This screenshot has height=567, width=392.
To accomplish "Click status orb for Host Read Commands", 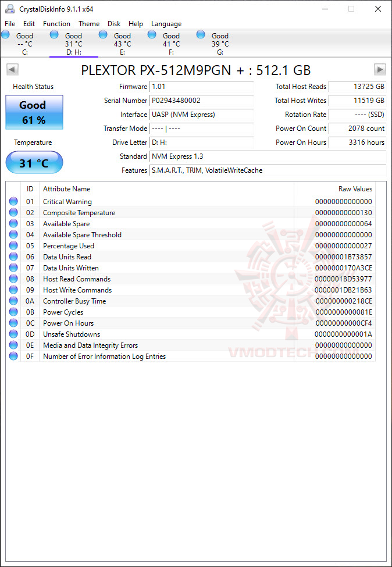I will pyautogui.click(x=13, y=279).
